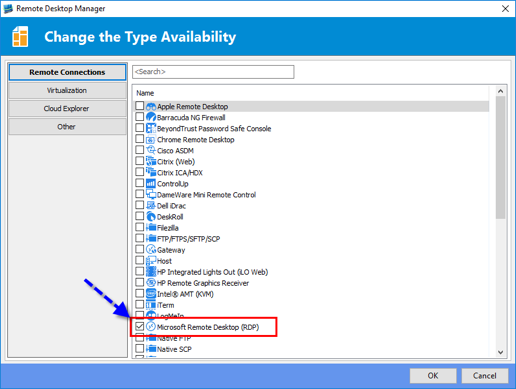Select the HP Remote Graphics Receiver text

coord(203,283)
